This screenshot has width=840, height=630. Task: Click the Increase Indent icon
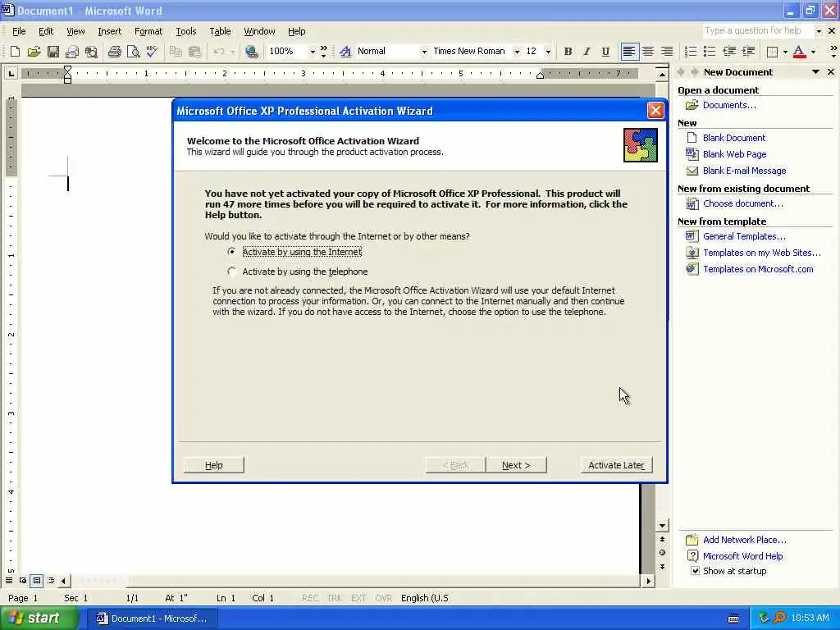[748, 52]
